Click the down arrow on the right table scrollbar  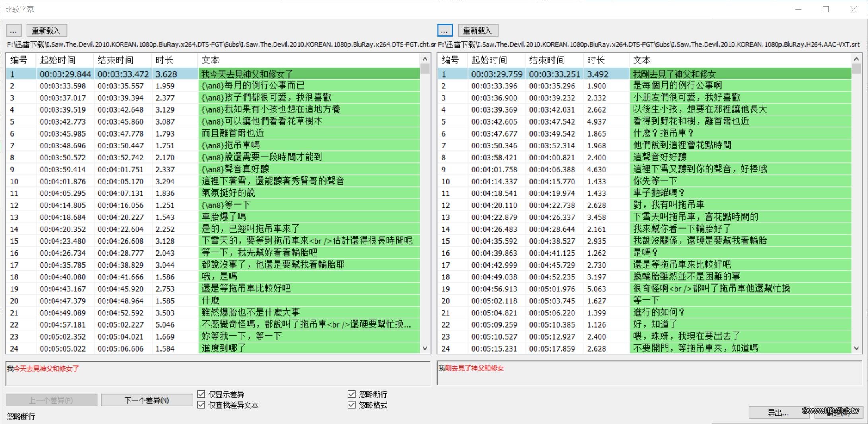pos(856,348)
